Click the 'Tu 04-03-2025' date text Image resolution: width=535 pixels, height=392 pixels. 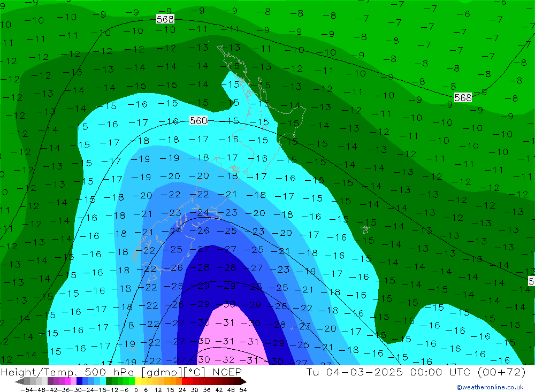point(355,372)
